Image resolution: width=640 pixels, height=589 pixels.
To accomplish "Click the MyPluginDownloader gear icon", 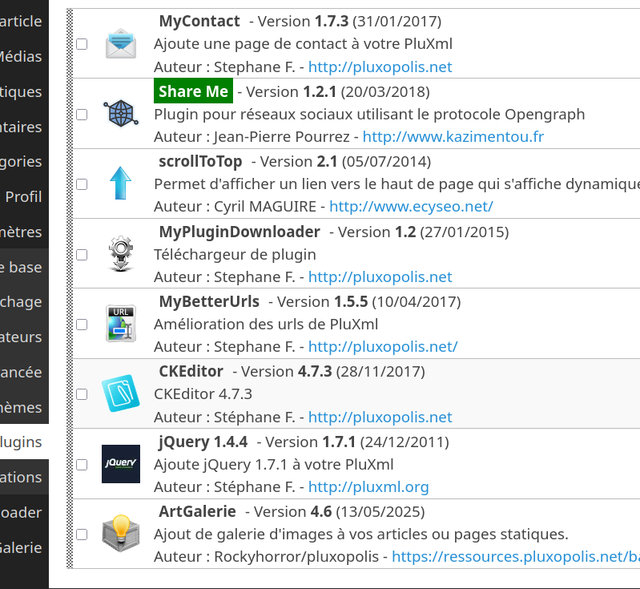I will point(121,254).
